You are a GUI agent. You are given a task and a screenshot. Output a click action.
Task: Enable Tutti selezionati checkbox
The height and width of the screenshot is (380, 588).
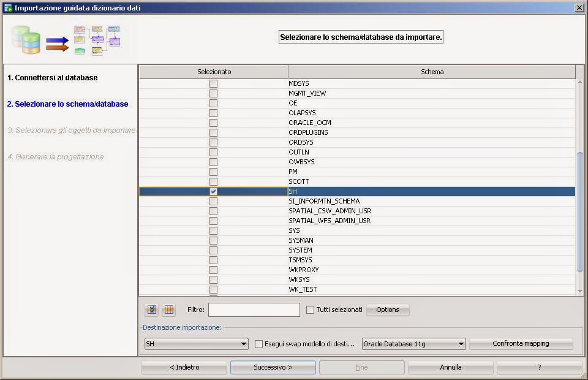(x=310, y=310)
